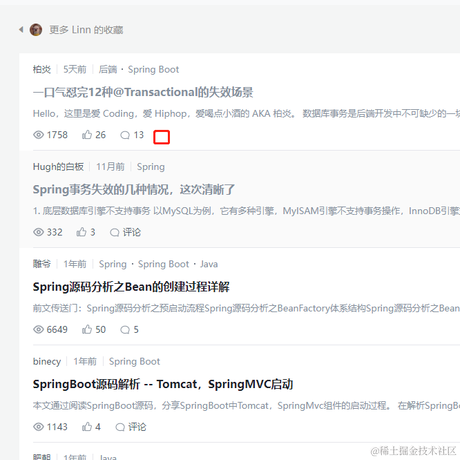Like the post with 3 likes
Screen dimensions: 460x460
(x=81, y=232)
